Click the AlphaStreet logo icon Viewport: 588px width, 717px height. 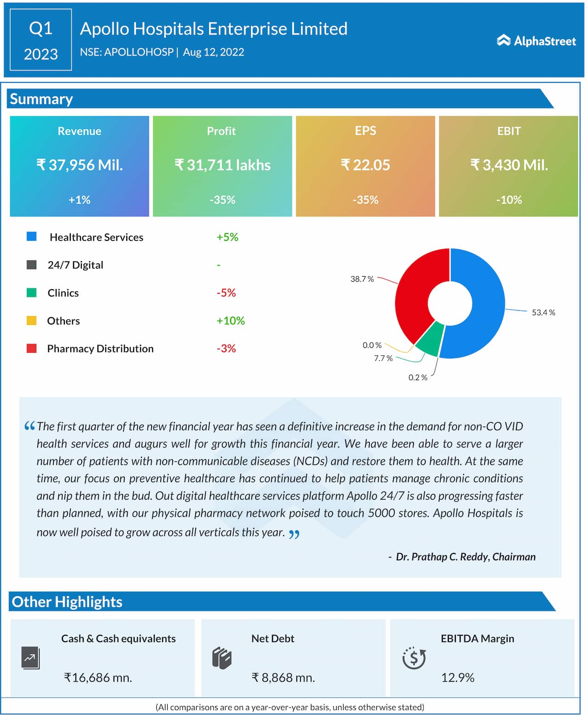[503, 40]
